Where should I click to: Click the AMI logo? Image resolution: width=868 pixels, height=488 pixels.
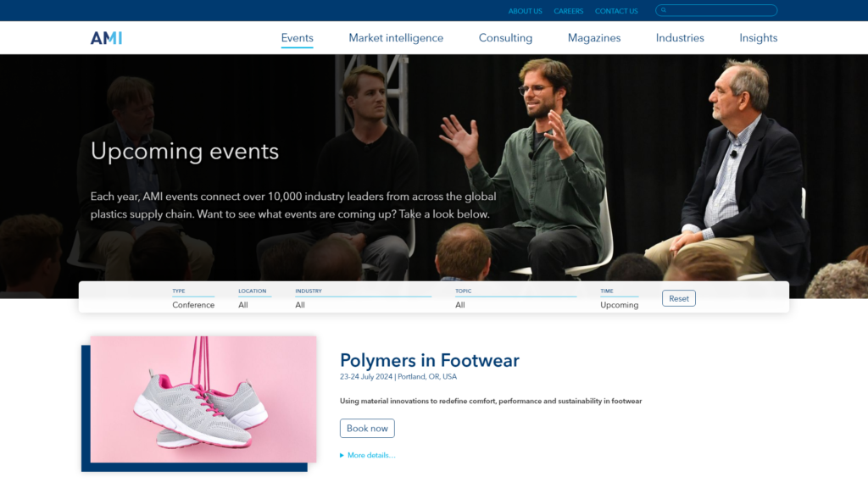(x=106, y=37)
